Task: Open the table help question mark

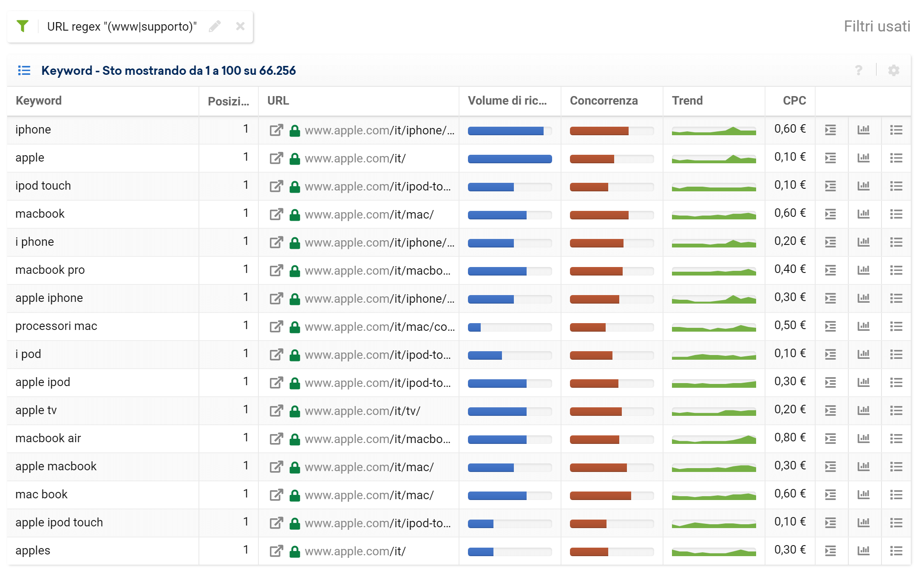Action: coord(859,70)
